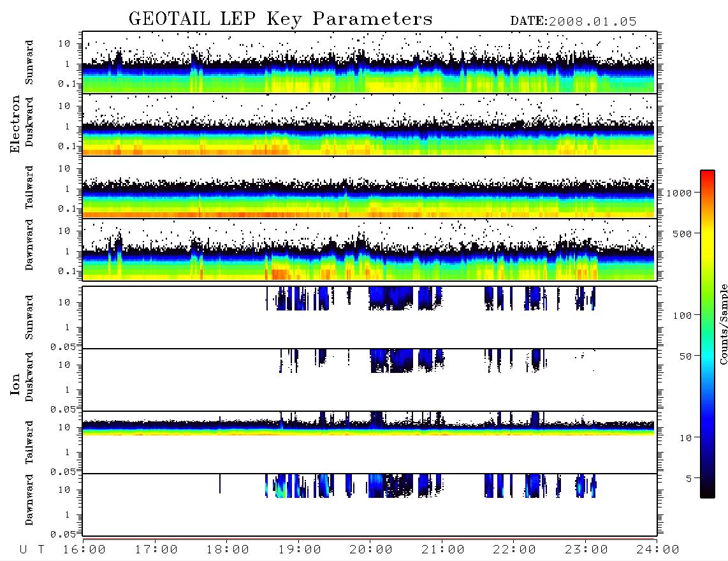728x561 pixels.
Task: Click the "U T" time axis label
Action: point(32,550)
